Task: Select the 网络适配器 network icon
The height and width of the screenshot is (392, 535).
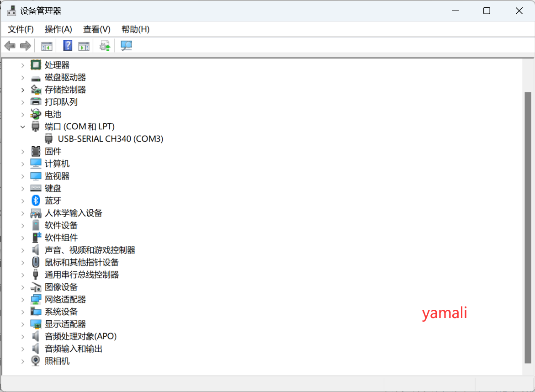Action: tap(36, 300)
